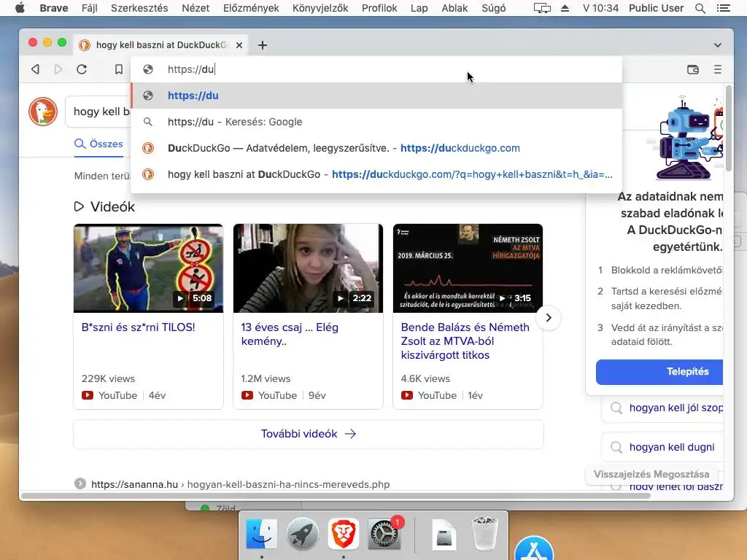This screenshot has width=747, height=560.
Task: Open the sananna.hu result URL
Action: pyautogui.click(x=240, y=484)
